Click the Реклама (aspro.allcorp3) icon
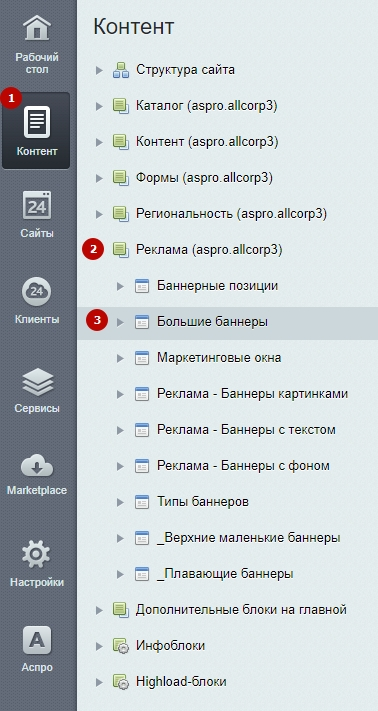The image size is (378, 711). [x=121, y=250]
